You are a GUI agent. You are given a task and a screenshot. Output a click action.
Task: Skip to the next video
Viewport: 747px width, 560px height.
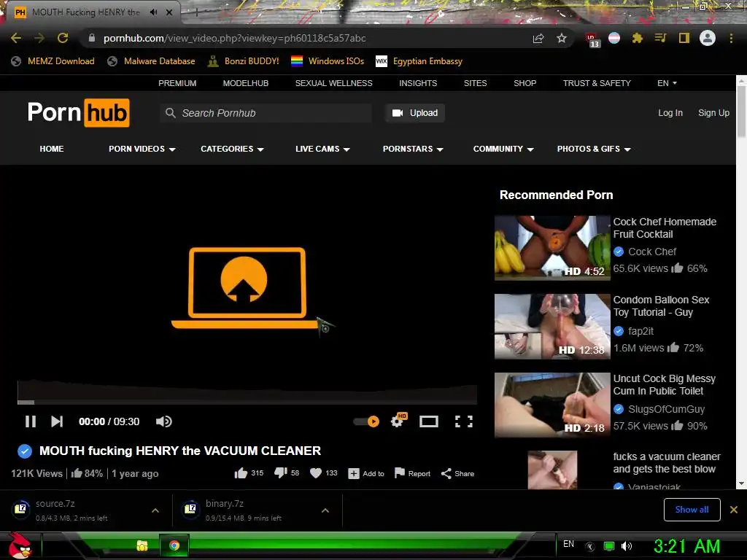click(x=57, y=421)
